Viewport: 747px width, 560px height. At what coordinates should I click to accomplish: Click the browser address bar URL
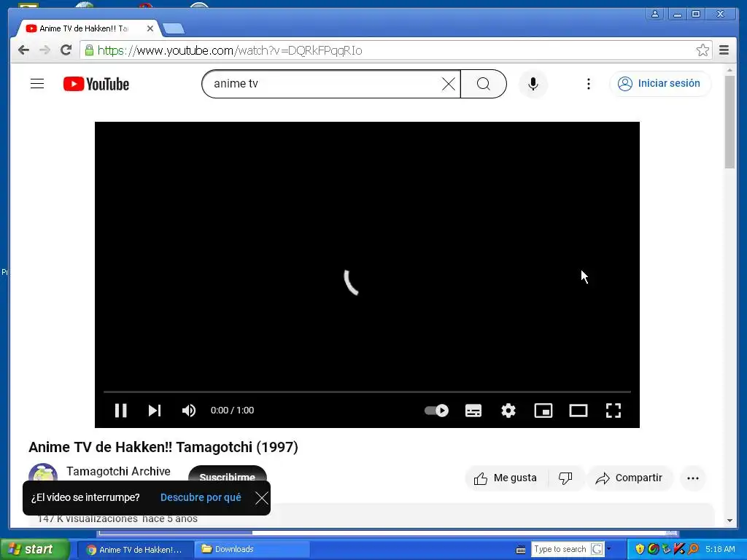tap(230, 50)
